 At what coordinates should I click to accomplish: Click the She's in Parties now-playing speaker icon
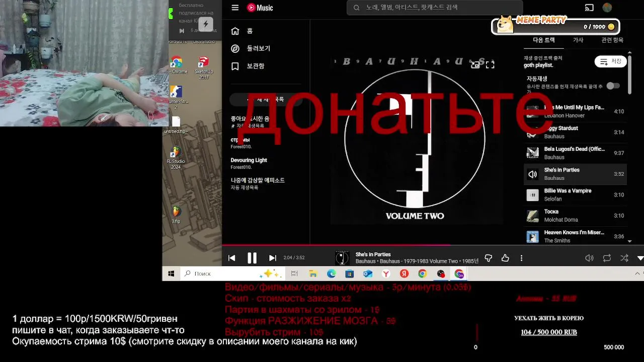(532, 174)
